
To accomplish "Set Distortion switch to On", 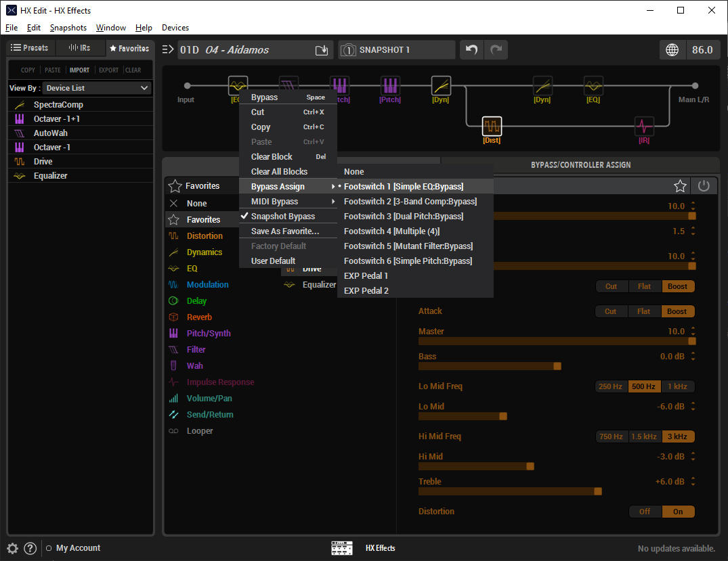I will point(678,512).
